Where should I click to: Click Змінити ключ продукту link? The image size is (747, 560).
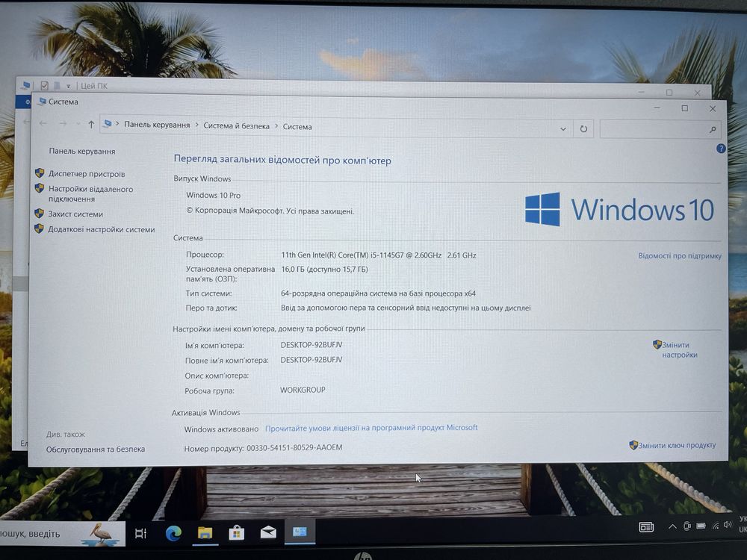point(677,445)
